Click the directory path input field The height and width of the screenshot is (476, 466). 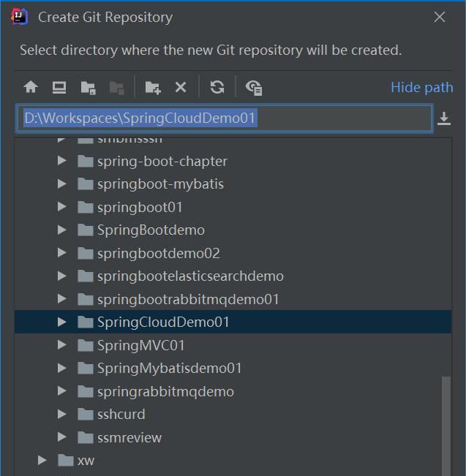coord(224,118)
